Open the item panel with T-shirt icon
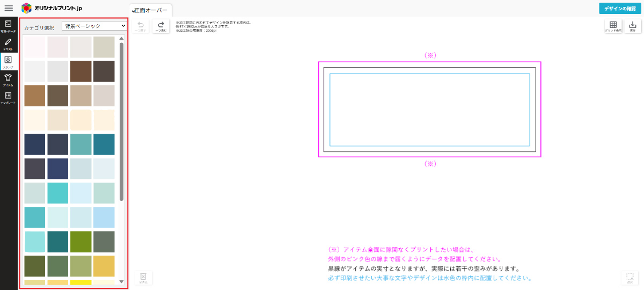The width and height of the screenshot is (644, 290). pos(8,79)
